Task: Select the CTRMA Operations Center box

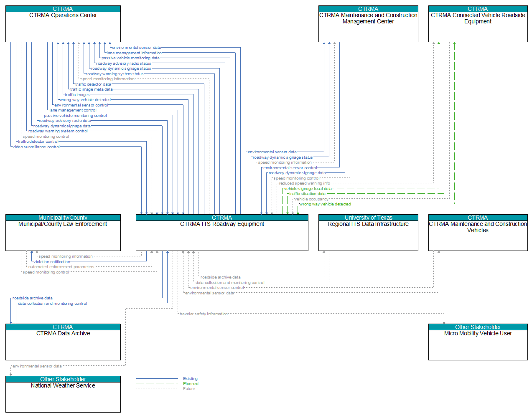Action: [x=63, y=24]
